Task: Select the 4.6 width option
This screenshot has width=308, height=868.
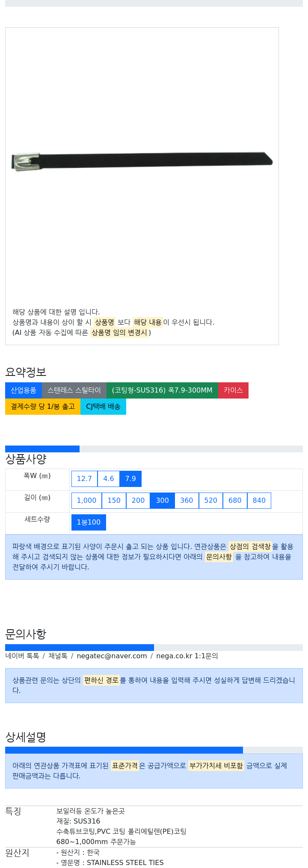Action: tap(109, 479)
